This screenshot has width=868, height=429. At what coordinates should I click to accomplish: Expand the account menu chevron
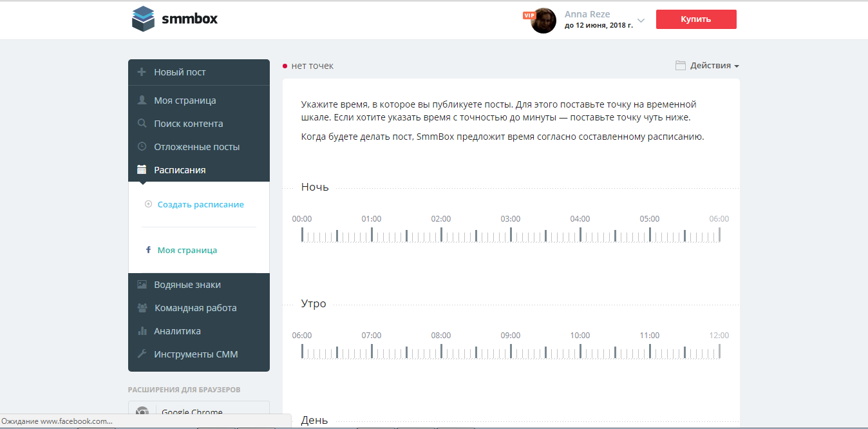coord(641,20)
